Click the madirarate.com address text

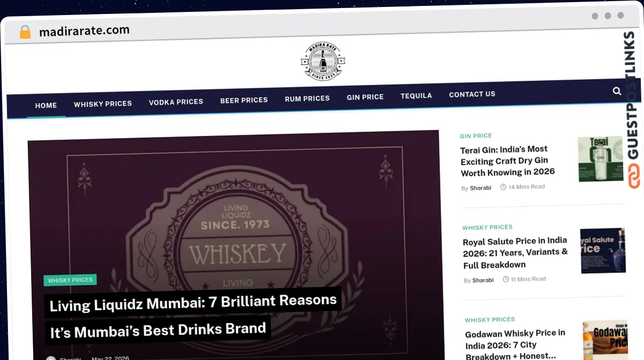click(x=84, y=31)
